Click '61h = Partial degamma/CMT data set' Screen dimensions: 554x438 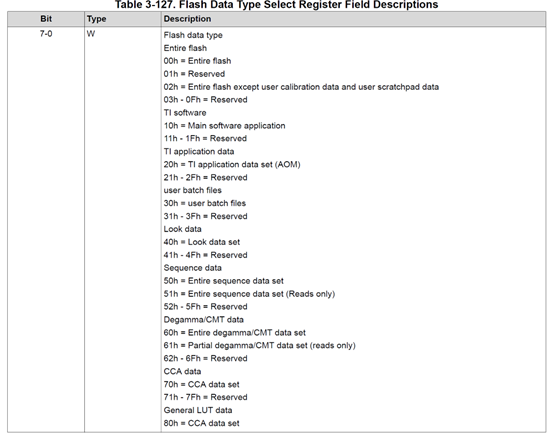tap(260, 345)
